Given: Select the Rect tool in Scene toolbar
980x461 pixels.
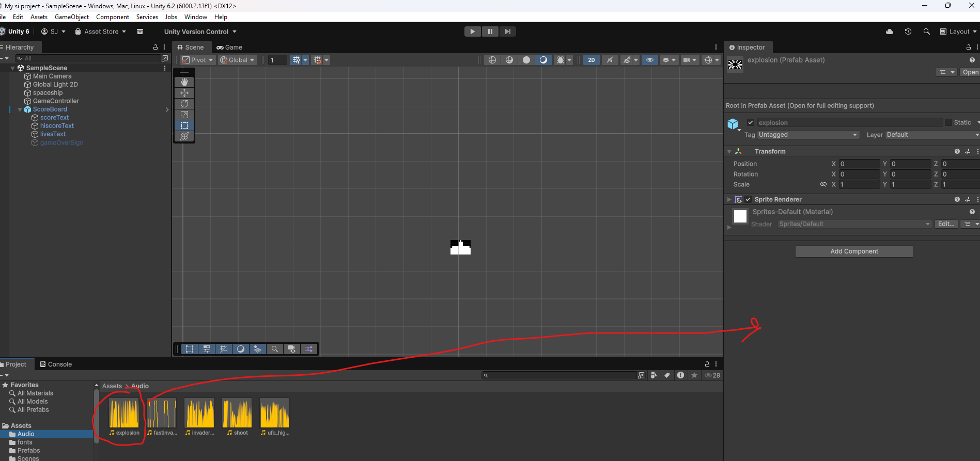Looking at the screenshot, I should [184, 125].
